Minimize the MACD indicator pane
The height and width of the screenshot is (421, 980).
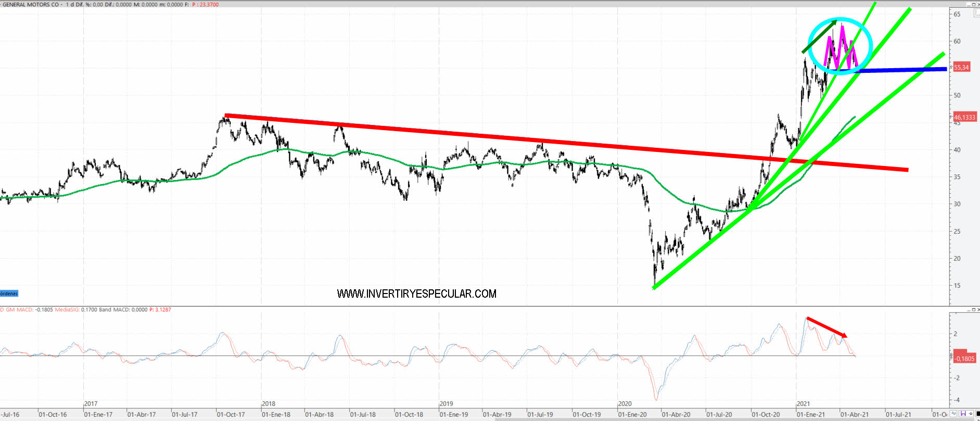pyautogui.click(x=969, y=310)
